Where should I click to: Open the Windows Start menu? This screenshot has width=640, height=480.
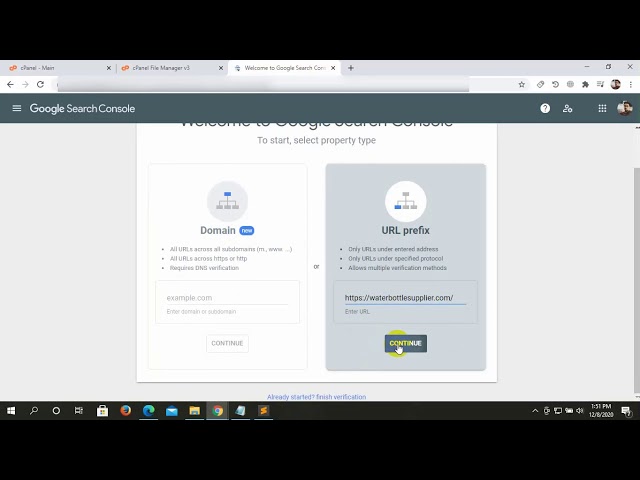(11, 411)
